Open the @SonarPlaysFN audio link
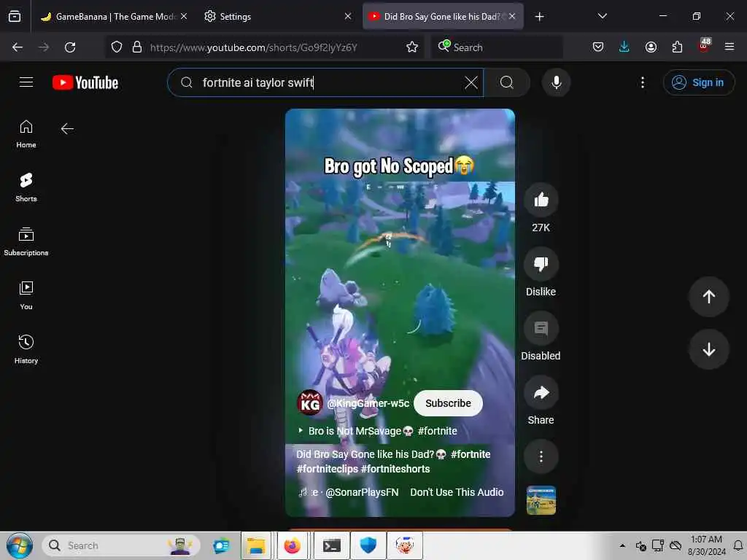The width and height of the screenshot is (747, 560). pos(362,492)
